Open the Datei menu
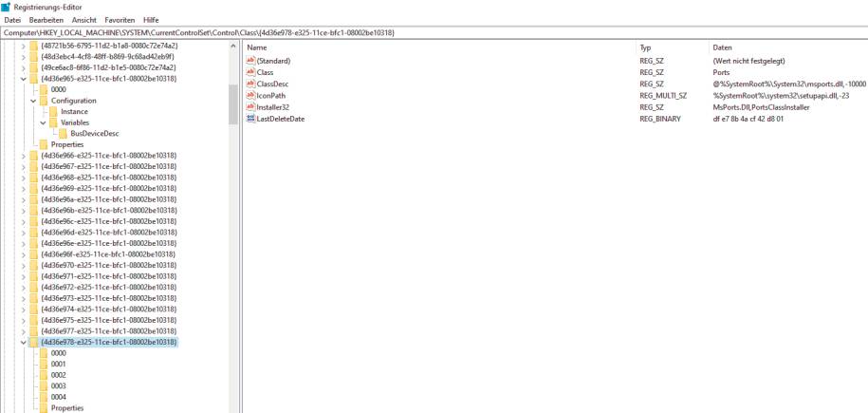Screen dimensions: 868x413 coord(12,20)
